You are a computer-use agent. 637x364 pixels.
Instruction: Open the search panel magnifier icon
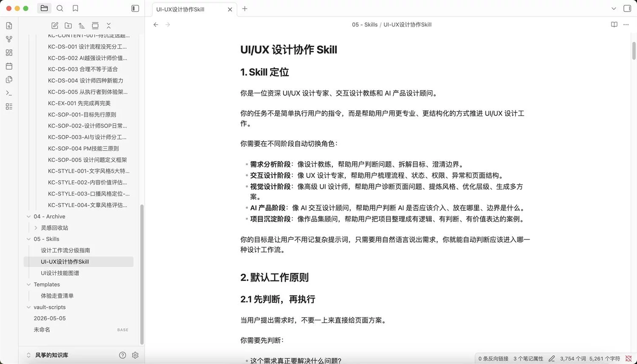[60, 8]
